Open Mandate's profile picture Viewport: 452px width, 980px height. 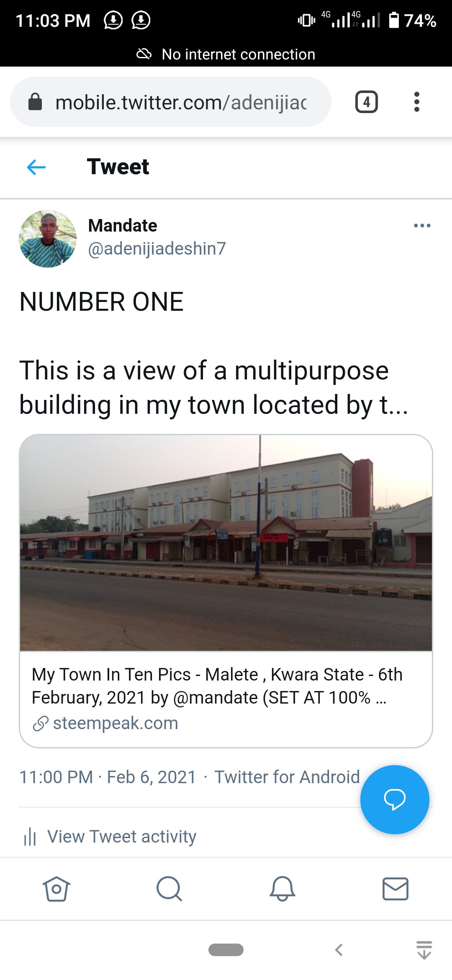pyautogui.click(x=48, y=239)
